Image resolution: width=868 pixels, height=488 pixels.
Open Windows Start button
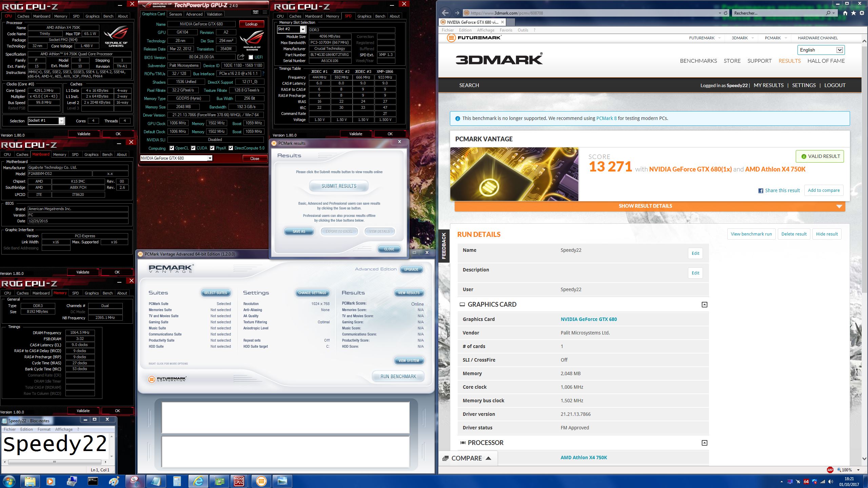point(9,481)
